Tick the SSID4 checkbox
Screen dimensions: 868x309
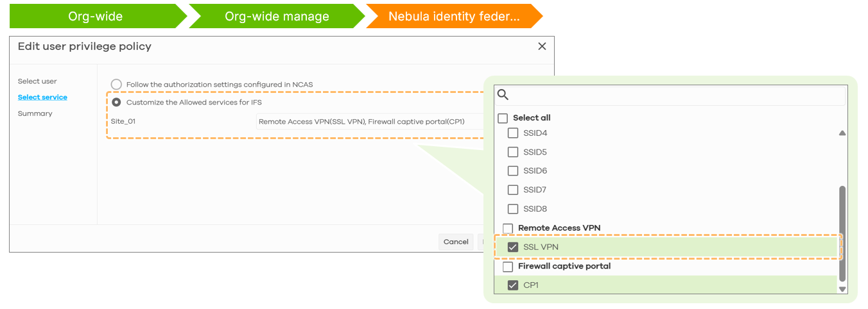(x=512, y=133)
